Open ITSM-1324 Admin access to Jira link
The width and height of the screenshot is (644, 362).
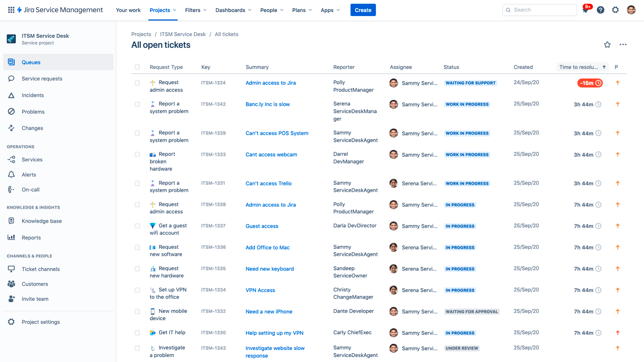tap(271, 83)
